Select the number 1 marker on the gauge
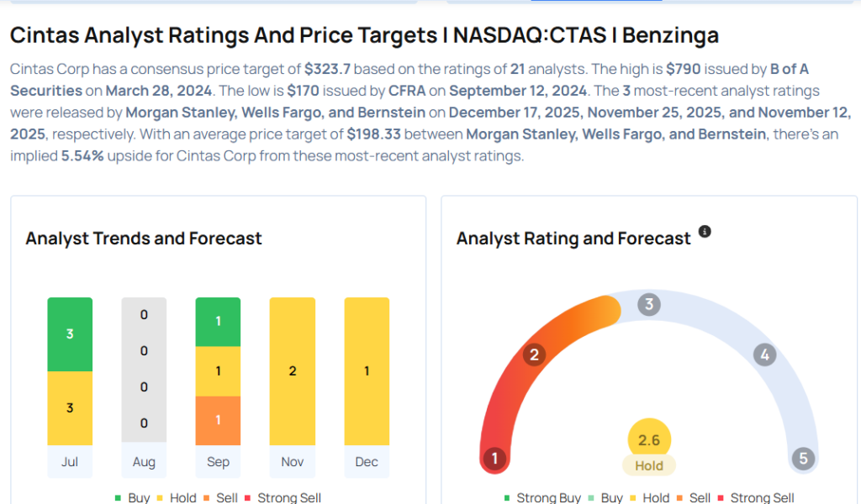The height and width of the screenshot is (504, 861). coord(494,459)
